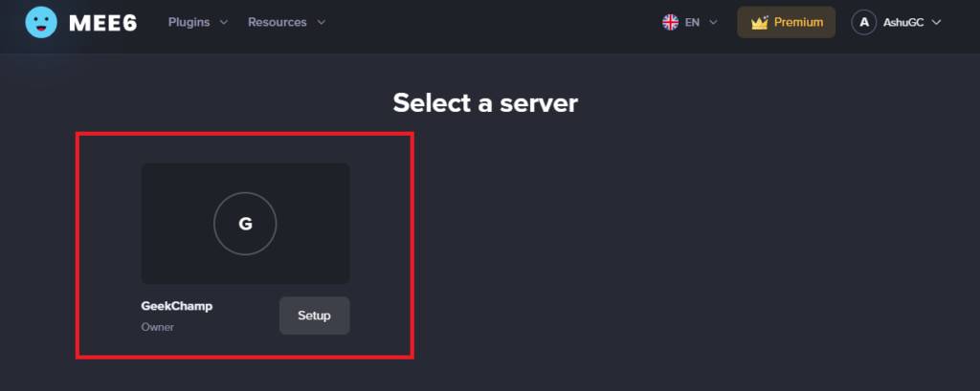Click the MEE6 smiley face logo
Screen dimensions: 980x391
coord(41,22)
